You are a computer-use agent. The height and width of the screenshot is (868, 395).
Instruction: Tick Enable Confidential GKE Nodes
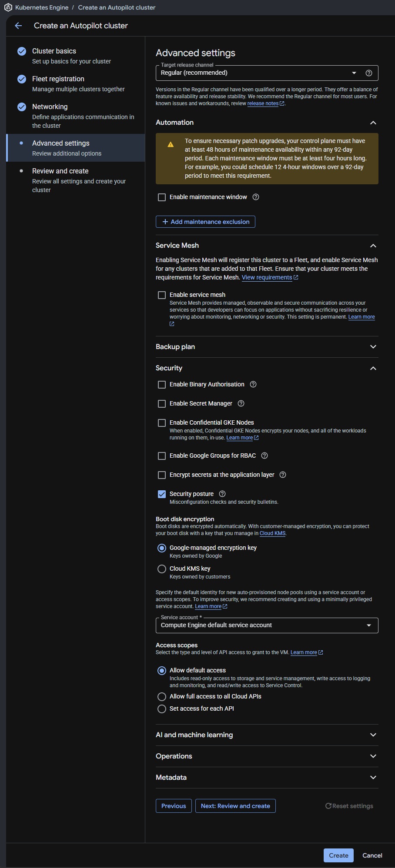tap(162, 423)
